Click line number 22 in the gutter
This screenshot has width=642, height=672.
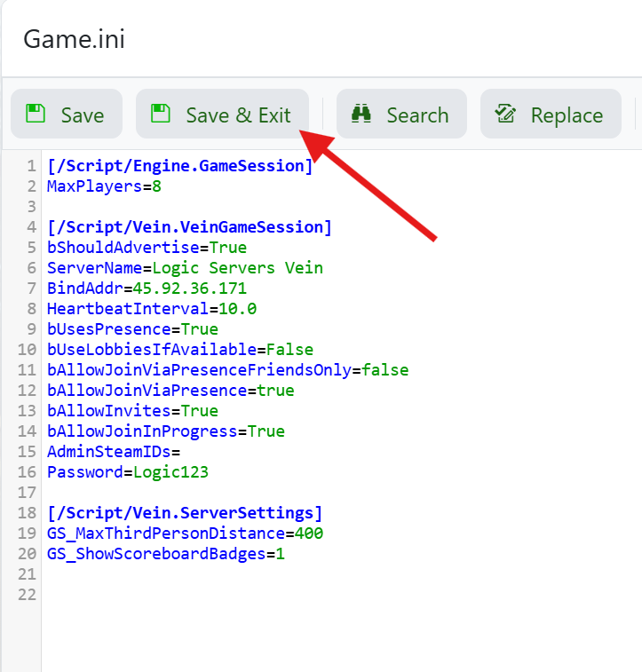tap(27, 595)
